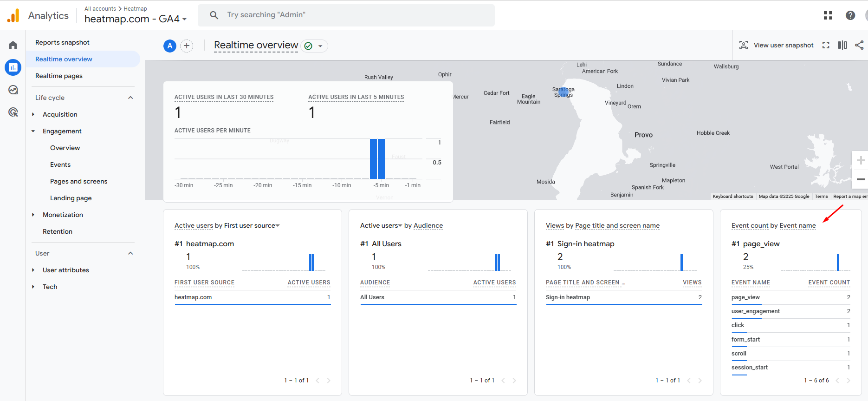
Task: Open Pages and screens report
Action: (x=78, y=181)
